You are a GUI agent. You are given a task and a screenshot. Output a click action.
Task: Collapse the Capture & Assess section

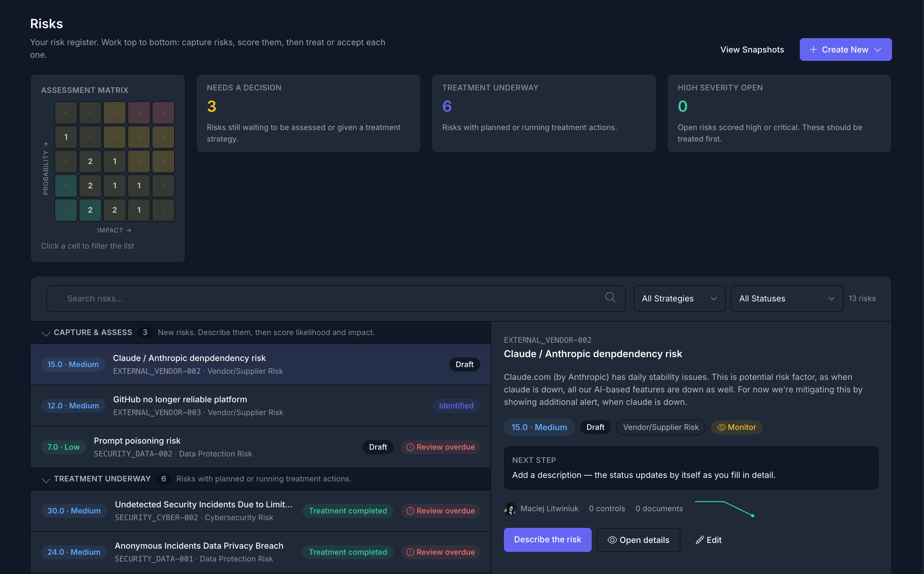pyautogui.click(x=46, y=333)
